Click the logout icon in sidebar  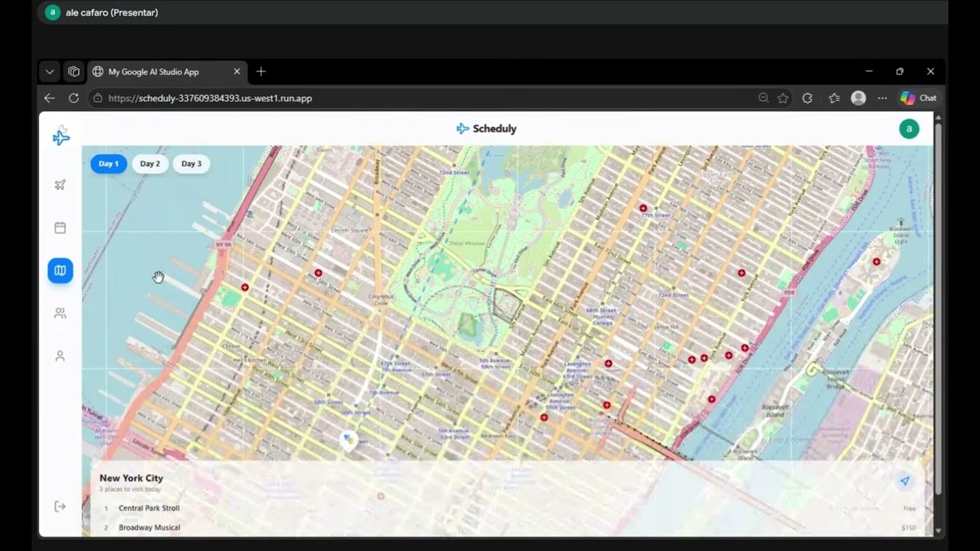pyautogui.click(x=60, y=507)
